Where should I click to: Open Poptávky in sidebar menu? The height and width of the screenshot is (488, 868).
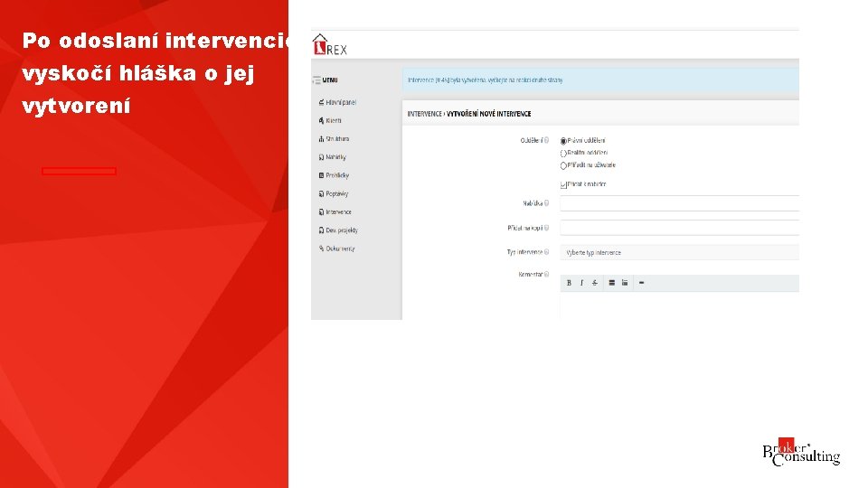(334, 193)
